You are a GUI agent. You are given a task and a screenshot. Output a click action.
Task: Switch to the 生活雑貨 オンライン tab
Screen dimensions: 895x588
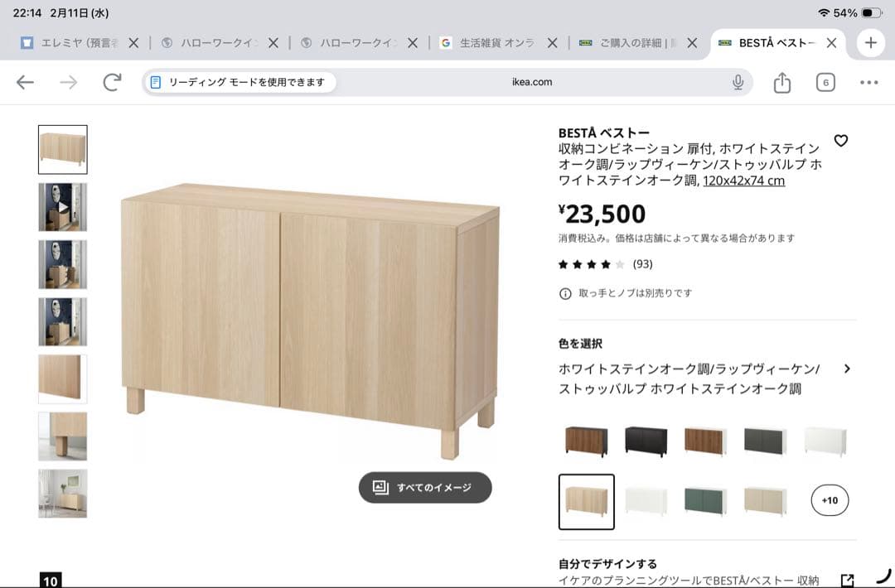496,42
